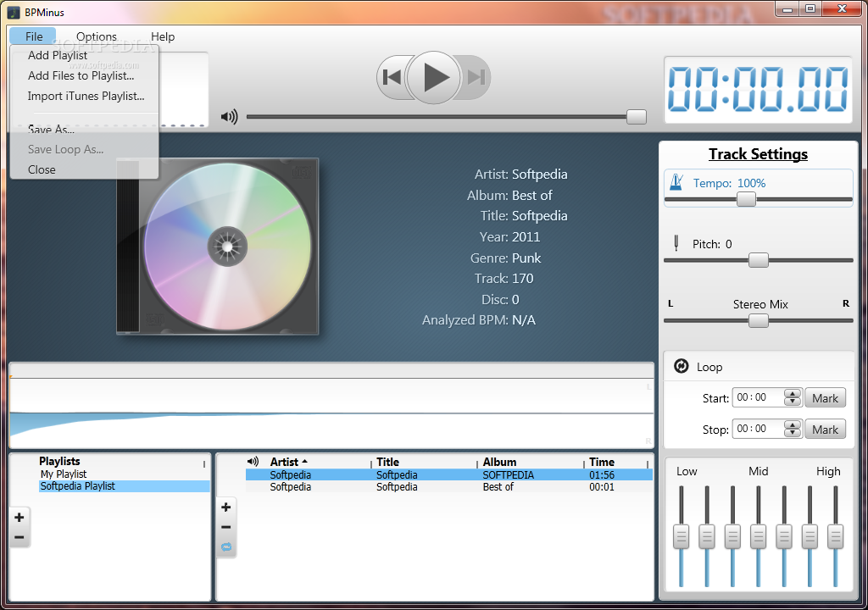Click the Stereo Mix slider handle
The image size is (868, 610).
pos(759,320)
